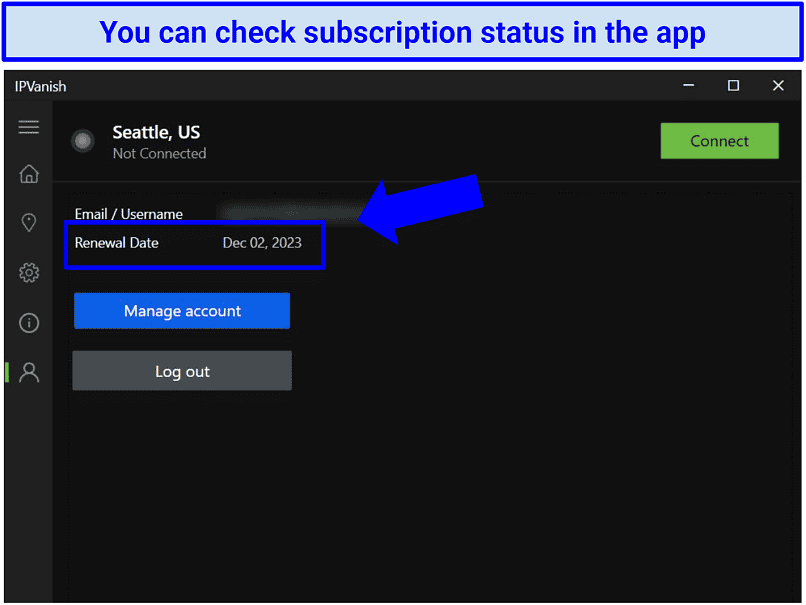Go to the Home screen icon
Screen dimensions: 806x605
[28, 173]
